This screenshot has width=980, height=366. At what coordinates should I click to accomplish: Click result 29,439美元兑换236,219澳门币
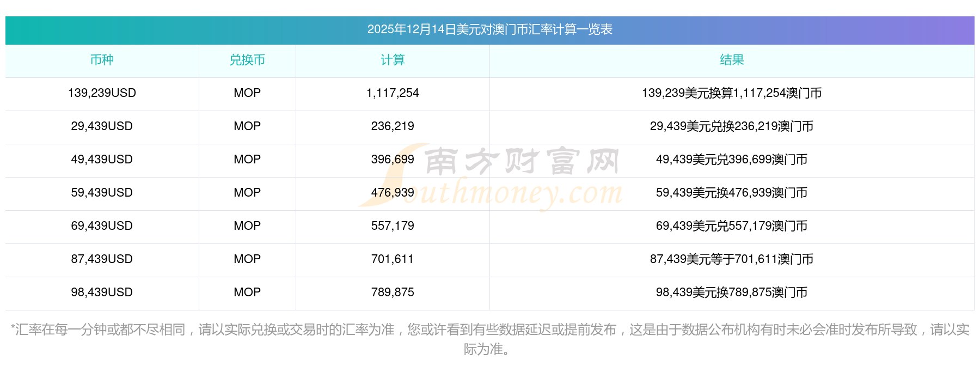[x=732, y=126]
